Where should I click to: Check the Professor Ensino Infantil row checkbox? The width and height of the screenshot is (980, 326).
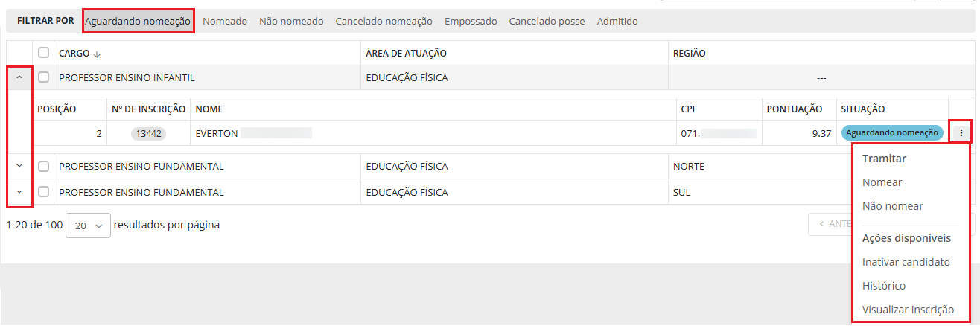44,77
